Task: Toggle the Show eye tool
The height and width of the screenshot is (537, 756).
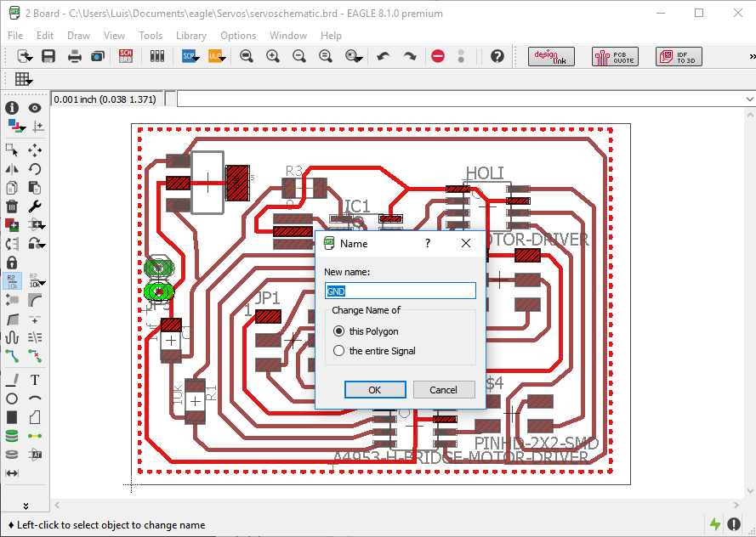Action: click(35, 108)
